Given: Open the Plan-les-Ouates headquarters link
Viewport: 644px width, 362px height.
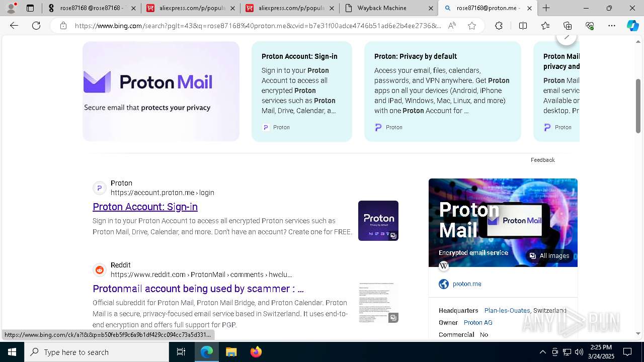Looking at the screenshot, I should pyautogui.click(x=507, y=311).
